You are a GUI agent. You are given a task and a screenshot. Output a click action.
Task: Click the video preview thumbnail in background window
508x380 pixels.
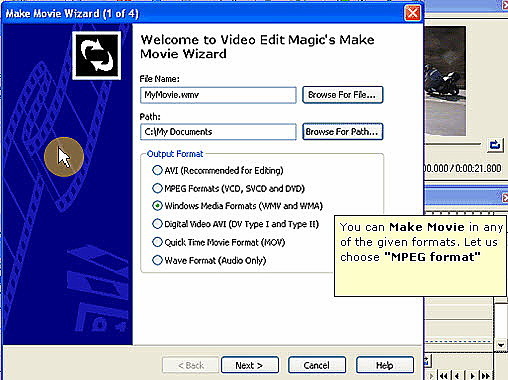click(x=445, y=81)
